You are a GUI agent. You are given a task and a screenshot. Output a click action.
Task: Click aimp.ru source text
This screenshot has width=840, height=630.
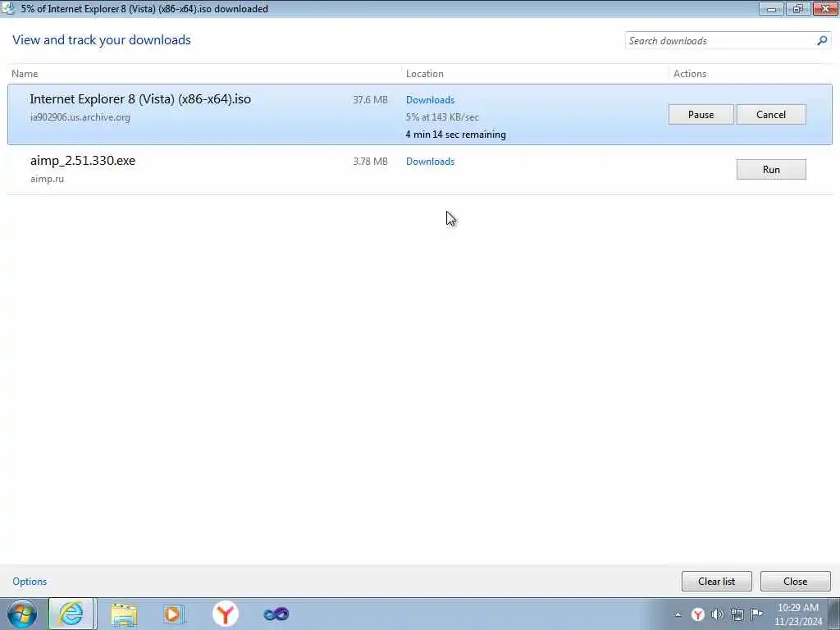tap(47, 179)
